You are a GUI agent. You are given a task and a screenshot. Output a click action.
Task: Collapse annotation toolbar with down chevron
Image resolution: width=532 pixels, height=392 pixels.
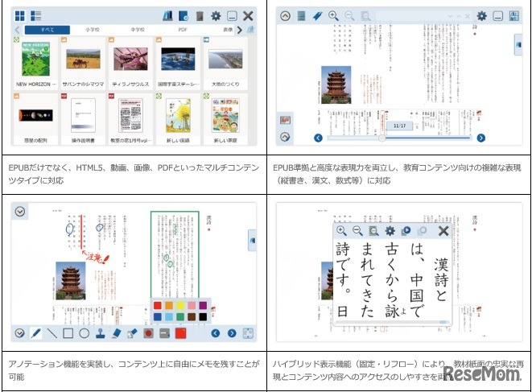[20, 333]
